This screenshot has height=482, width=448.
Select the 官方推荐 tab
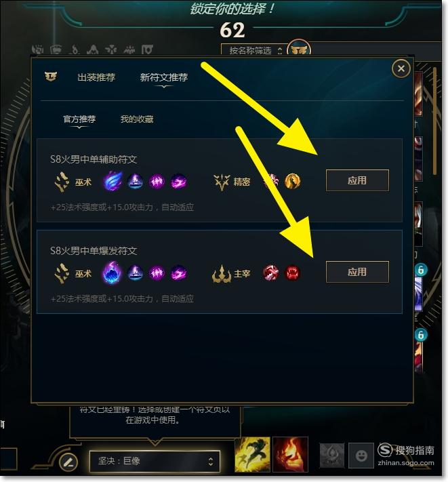(x=79, y=119)
